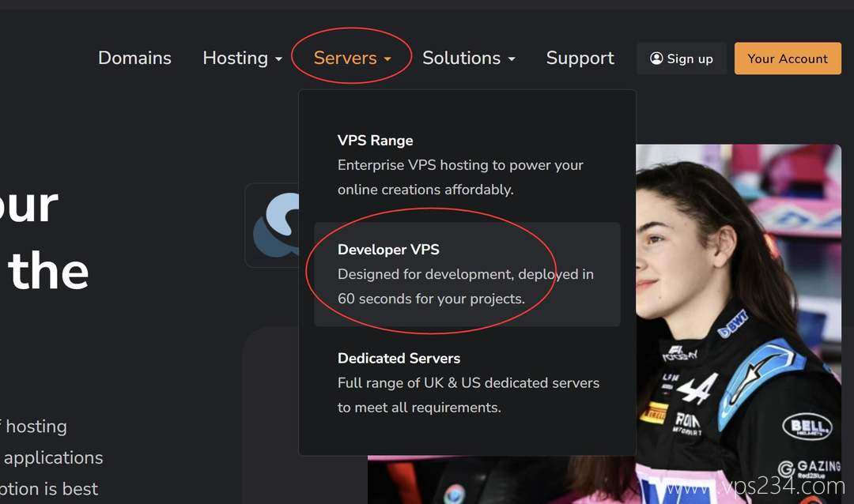
Task: Click the Servers label in navigation
Action: 345,58
